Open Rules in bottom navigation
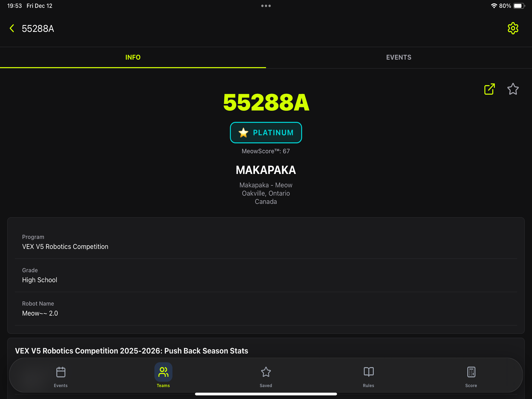This screenshot has height=399, width=532. [368, 377]
